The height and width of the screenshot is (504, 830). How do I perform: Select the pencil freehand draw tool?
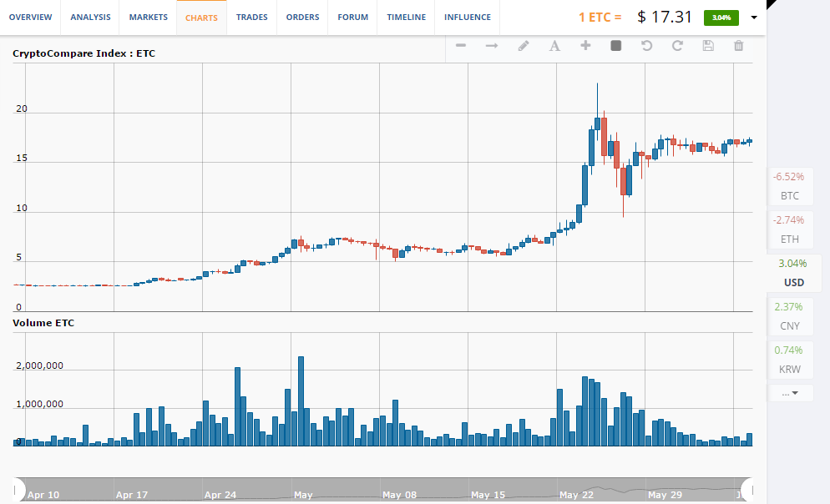click(x=524, y=46)
